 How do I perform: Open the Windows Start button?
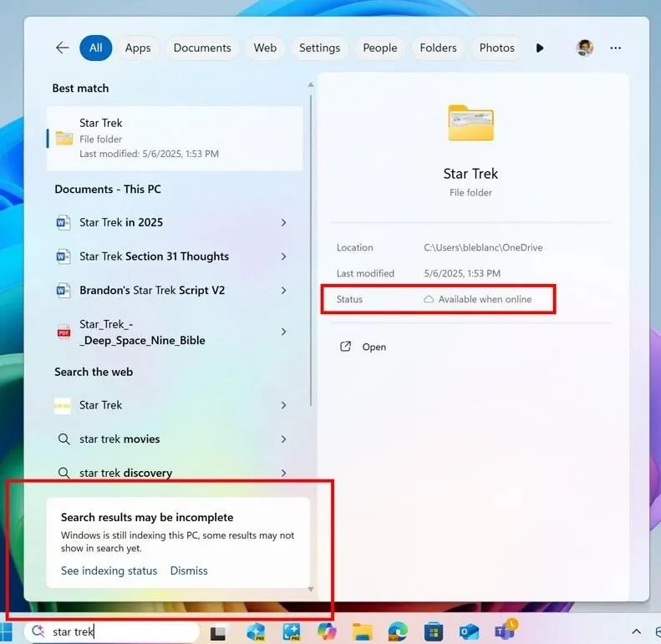[x=6, y=631]
